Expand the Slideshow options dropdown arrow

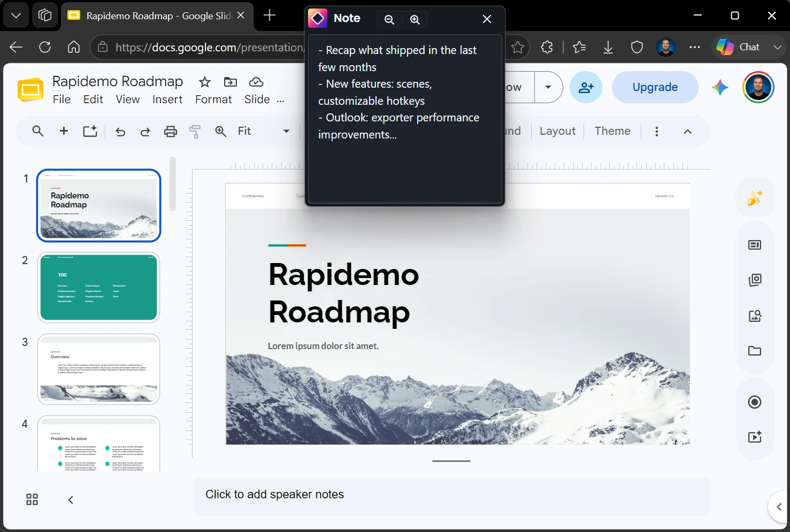click(548, 87)
